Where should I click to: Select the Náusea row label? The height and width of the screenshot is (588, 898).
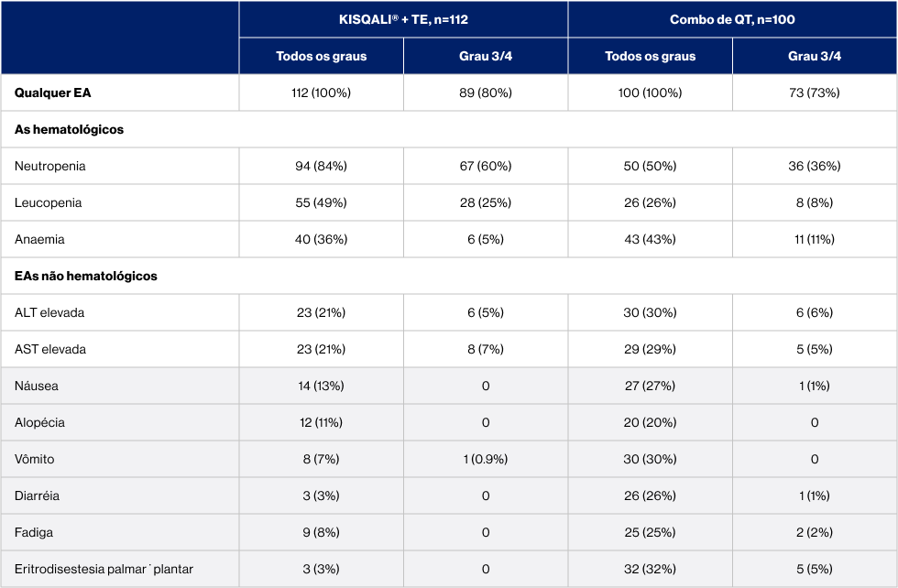tap(37, 386)
